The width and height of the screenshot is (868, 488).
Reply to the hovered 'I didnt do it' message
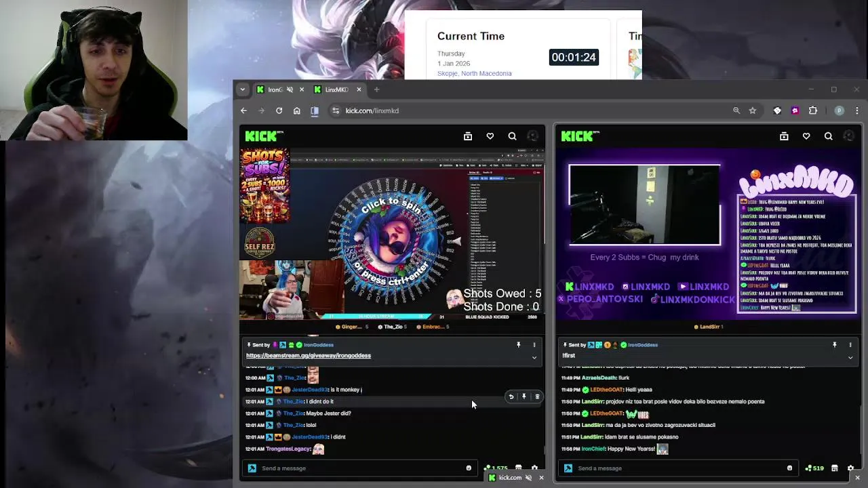[x=511, y=397]
